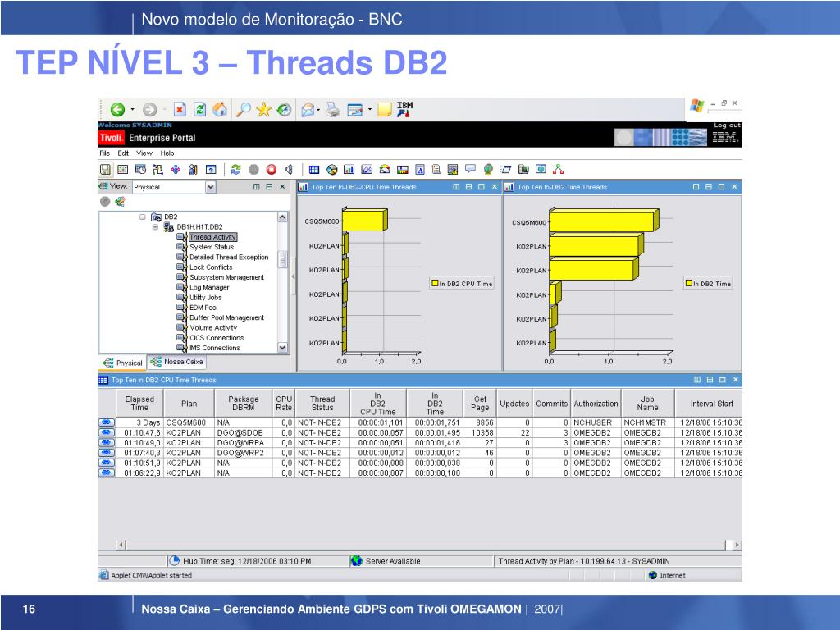Image resolution: width=840 pixels, height=630 pixels.
Task: Open the browser History clock icon
Action: tap(285, 110)
